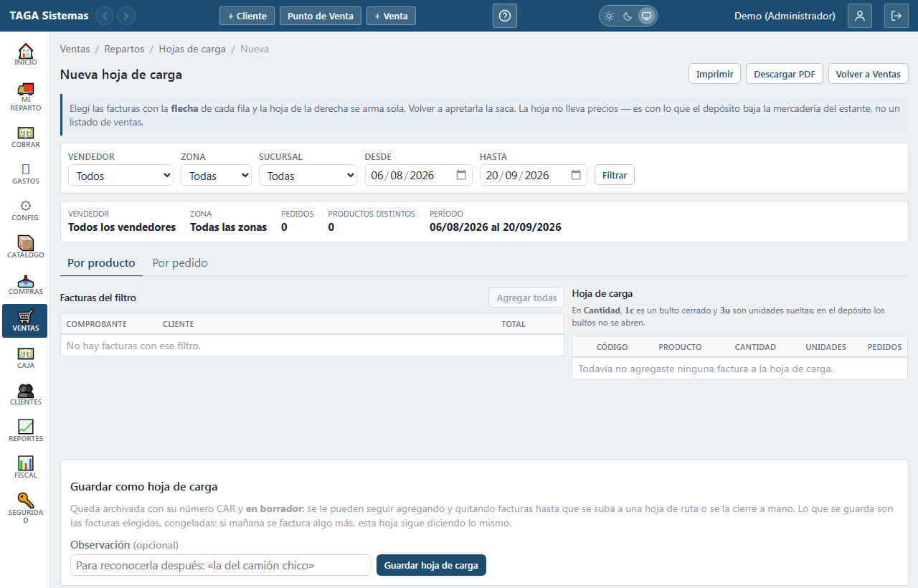918x588 pixels.
Task: Expand the Vendedor dropdown
Action: click(x=120, y=176)
